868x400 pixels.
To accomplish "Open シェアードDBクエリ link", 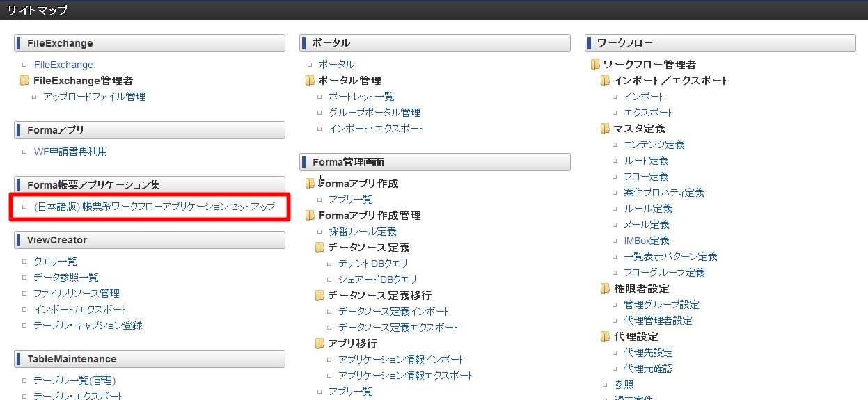I will tap(378, 280).
